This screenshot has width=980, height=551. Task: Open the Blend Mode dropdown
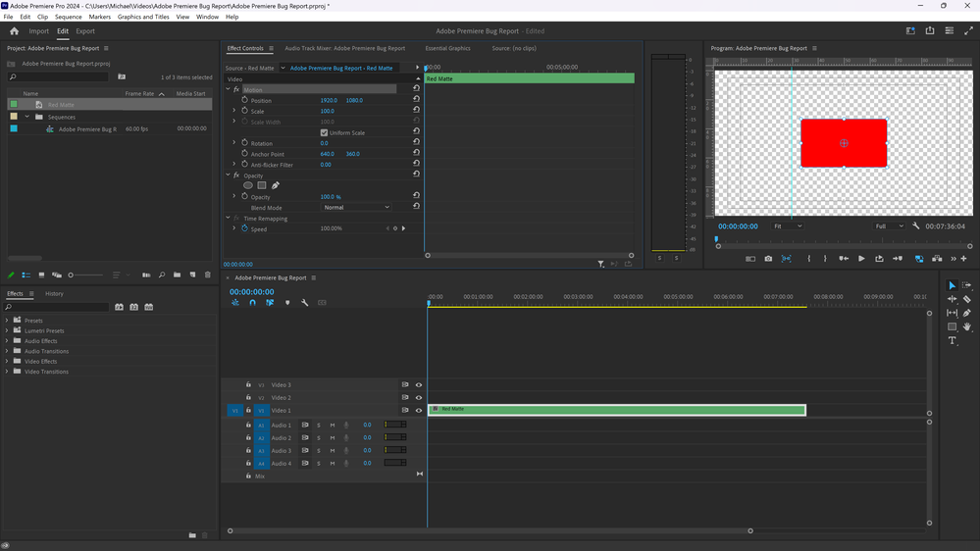(x=356, y=208)
